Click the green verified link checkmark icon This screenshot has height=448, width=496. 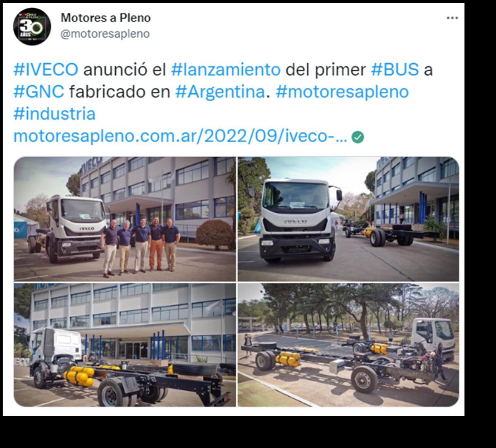tap(358, 137)
